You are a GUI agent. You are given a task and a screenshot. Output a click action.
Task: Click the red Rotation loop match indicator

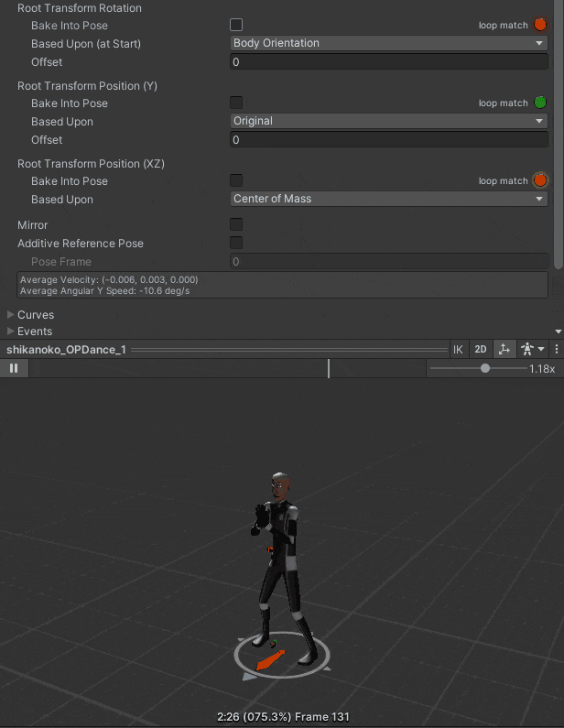[x=540, y=25]
